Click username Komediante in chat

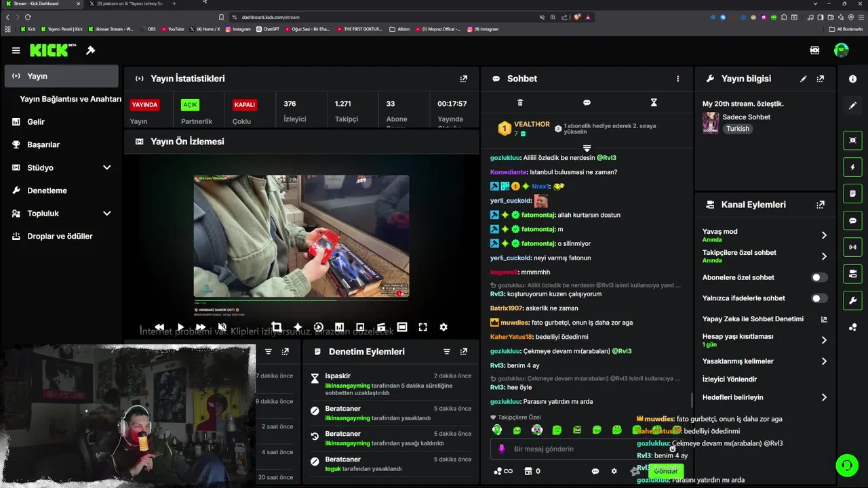point(509,172)
